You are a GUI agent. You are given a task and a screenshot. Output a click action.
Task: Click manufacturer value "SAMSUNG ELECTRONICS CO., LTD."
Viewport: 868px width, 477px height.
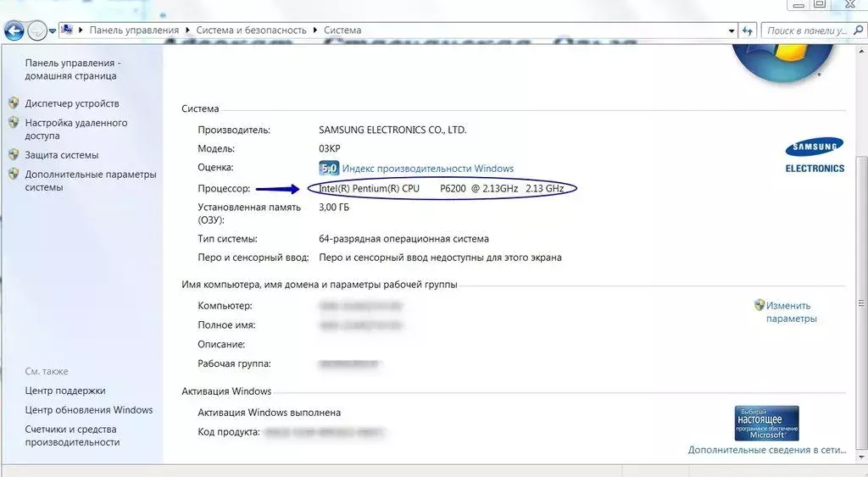click(392, 130)
